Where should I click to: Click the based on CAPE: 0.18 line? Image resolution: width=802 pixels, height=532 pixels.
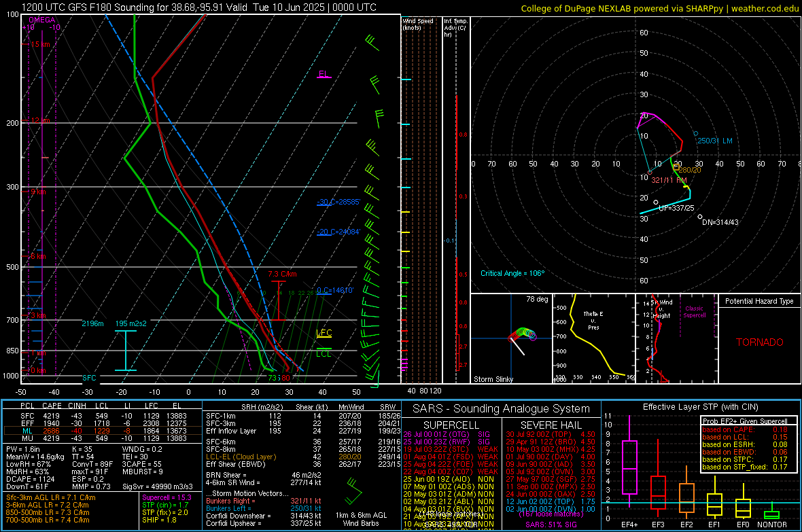pyautogui.click(x=745, y=429)
